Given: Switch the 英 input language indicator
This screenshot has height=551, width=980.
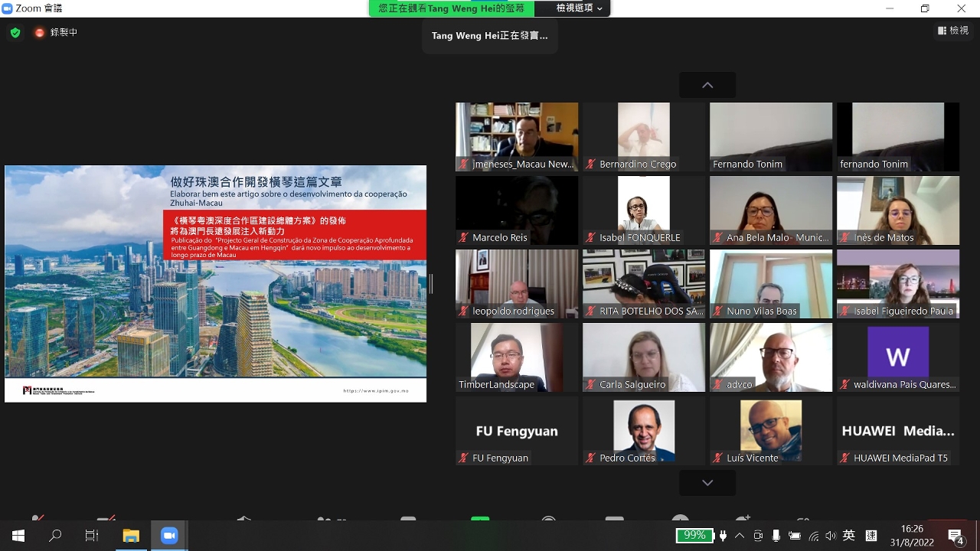Looking at the screenshot, I should click(x=848, y=536).
